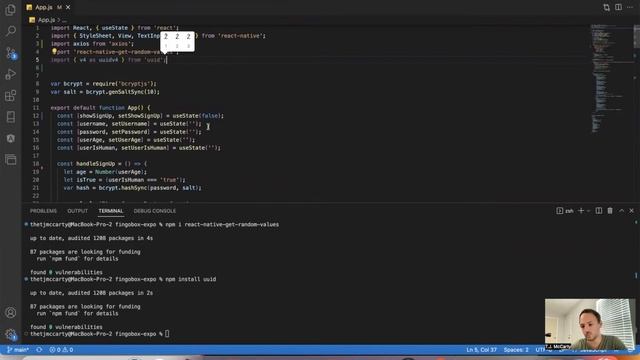Split the terminal pane
Image resolution: width=640 pixels, height=360 pixels.
coord(598,211)
